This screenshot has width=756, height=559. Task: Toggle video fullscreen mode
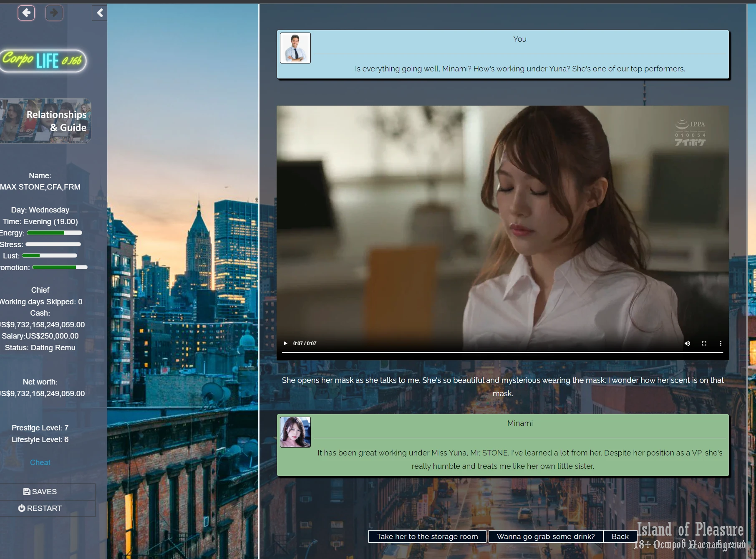pos(704,344)
